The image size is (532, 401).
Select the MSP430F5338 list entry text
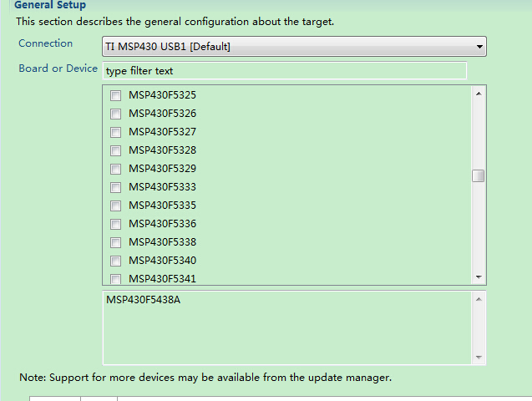[x=162, y=242]
